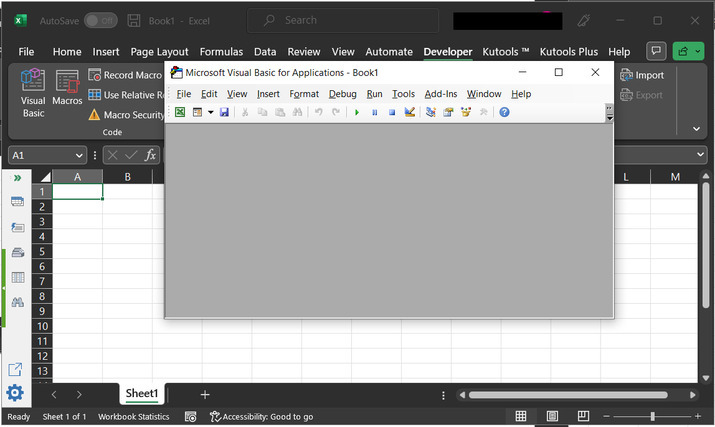This screenshot has width=715, height=427.
Task: Click the Cut scissors icon in VBA toolbar
Action: (245, 112)
